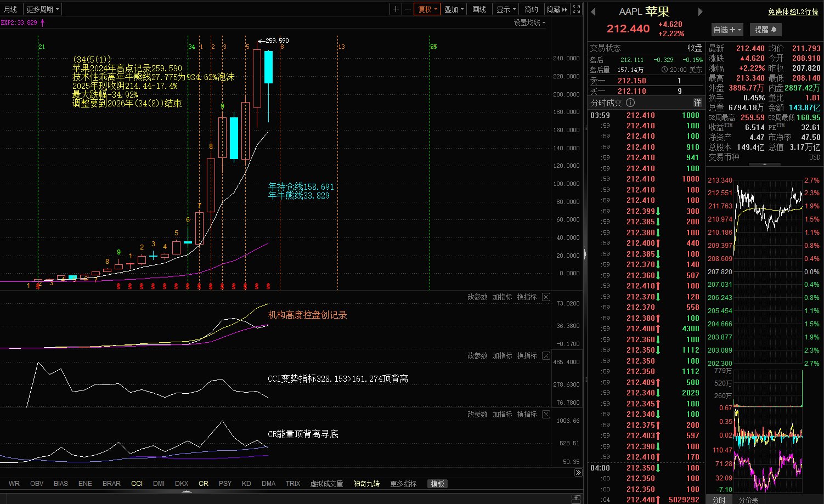Set a price alert with 提醒 button
Image resolution: width=824 pixels, height=504 pixels.
click(765, 30)
